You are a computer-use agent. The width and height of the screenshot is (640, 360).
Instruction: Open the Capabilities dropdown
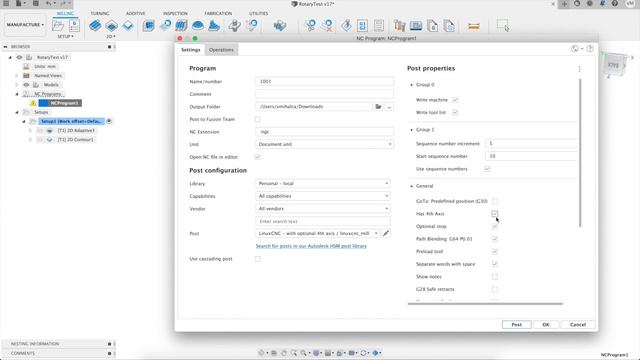(323, 196)
